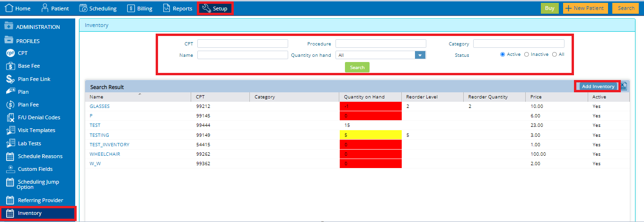The width and height of the screenshot is (644, 222).
Task: Select the All status radio button
Action: 555,54
